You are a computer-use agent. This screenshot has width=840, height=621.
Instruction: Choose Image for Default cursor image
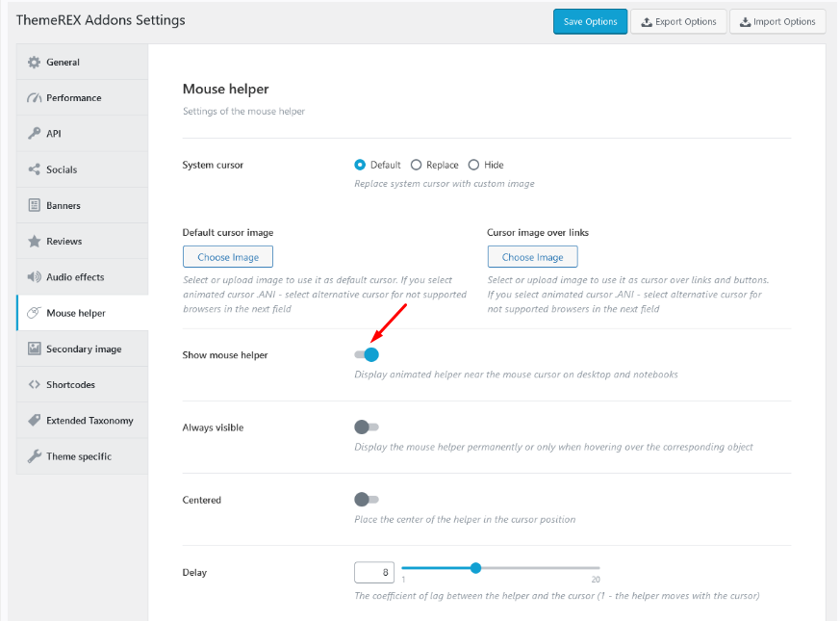coord(228,257)
